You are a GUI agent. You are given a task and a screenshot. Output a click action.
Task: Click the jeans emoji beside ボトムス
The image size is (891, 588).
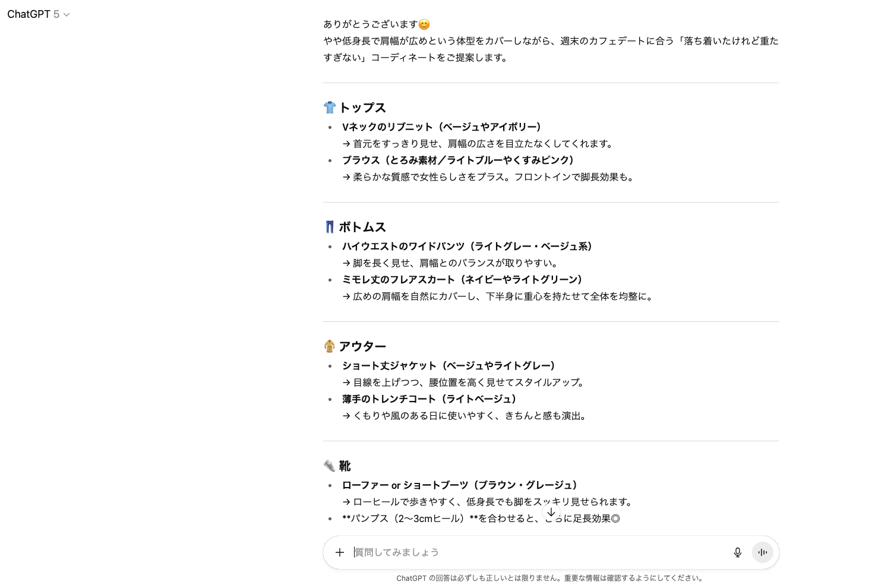(x=330, y=226)
